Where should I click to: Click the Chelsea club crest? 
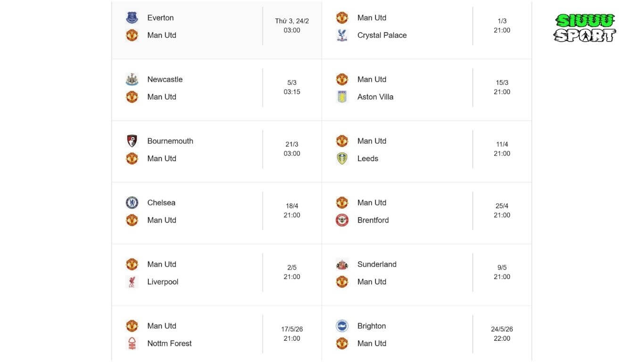point(132,203)
